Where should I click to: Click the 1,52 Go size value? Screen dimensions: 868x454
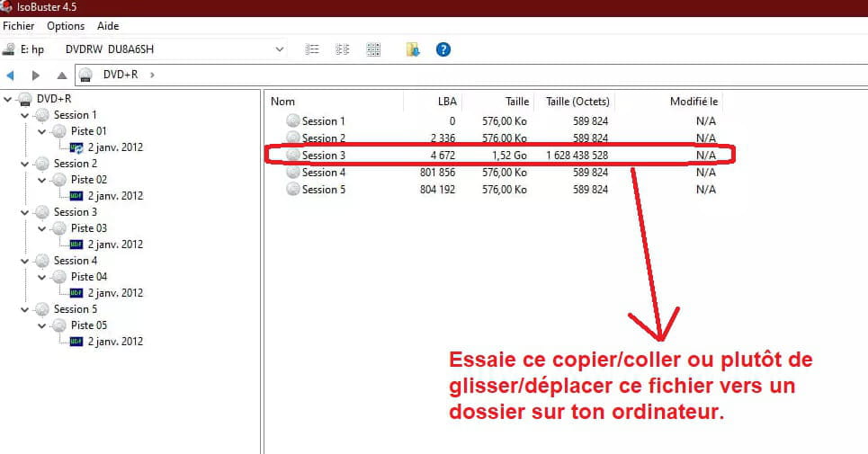[509, 155]
